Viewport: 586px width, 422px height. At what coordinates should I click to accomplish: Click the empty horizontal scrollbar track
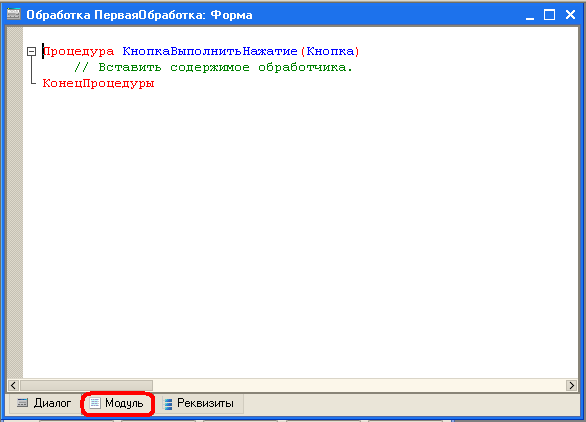coord(359,385)
